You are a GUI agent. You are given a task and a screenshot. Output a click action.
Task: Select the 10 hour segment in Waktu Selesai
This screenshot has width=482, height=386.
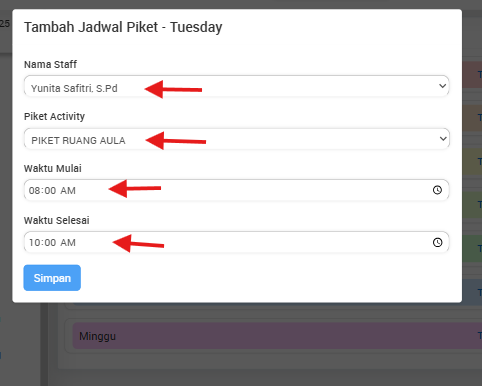[34, 242]
